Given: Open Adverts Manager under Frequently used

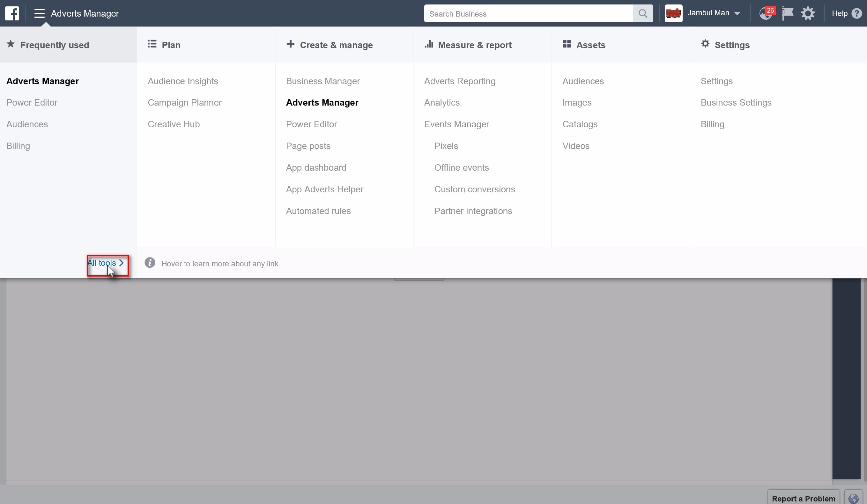Looking at the screenshot, I should coord(43,81).
